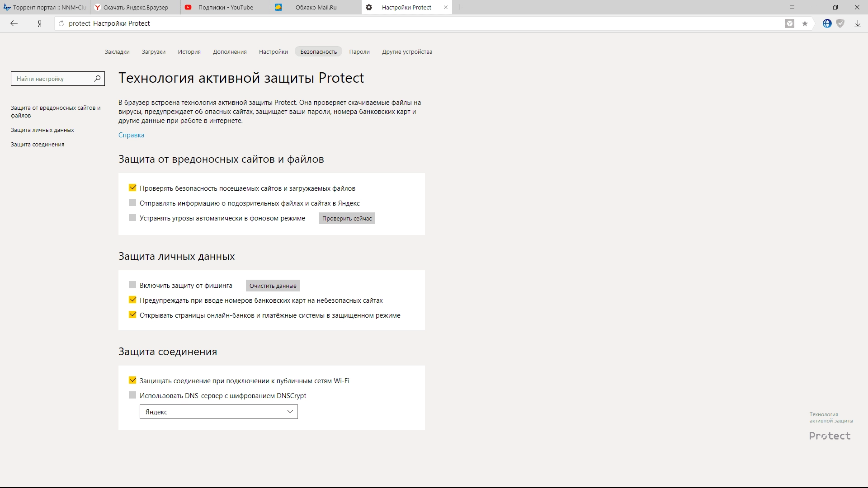868x488 pixels.
Task: Switch to the Закладки section
Action: point(117,52)
